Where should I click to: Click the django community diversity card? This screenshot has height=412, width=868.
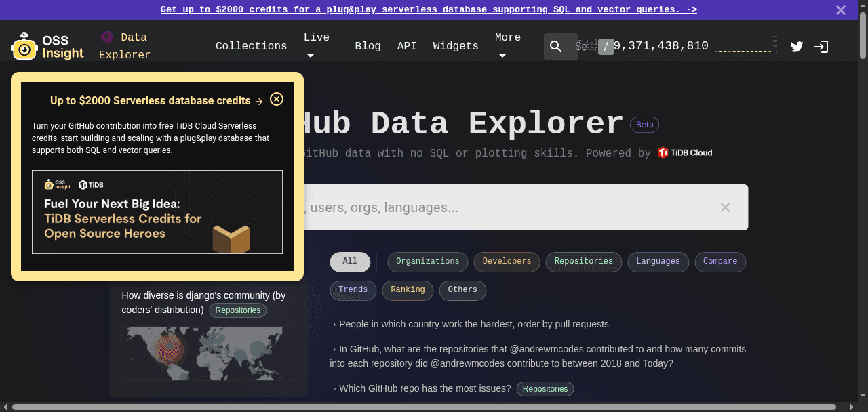[209, 336]
